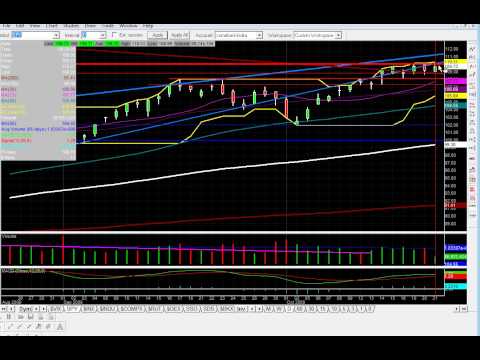Toggle the checkbox next to Interval

point(114,35)
